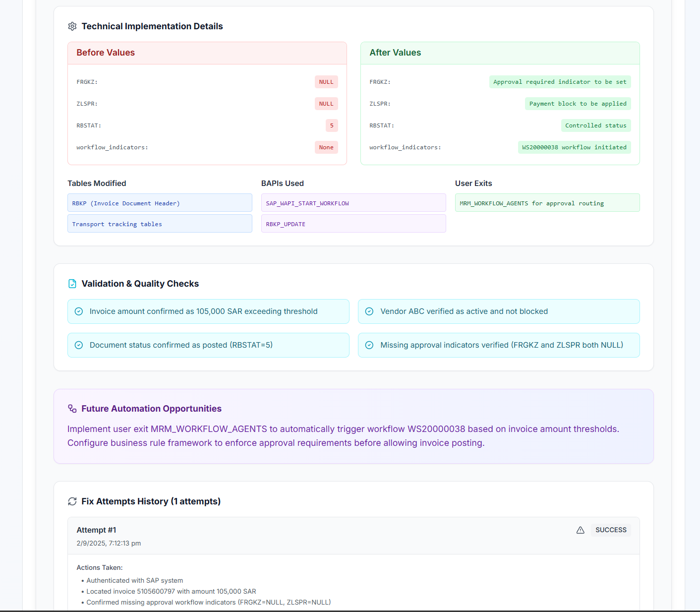Click the Future Automation Opportunities icon
The width and height of the screenshot is (700, 612).
pos(72,409)
